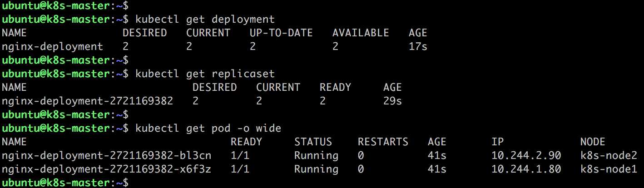Click the replicaset age value 29s
This screenshot has width=644, height=188.
pos(392,101)
